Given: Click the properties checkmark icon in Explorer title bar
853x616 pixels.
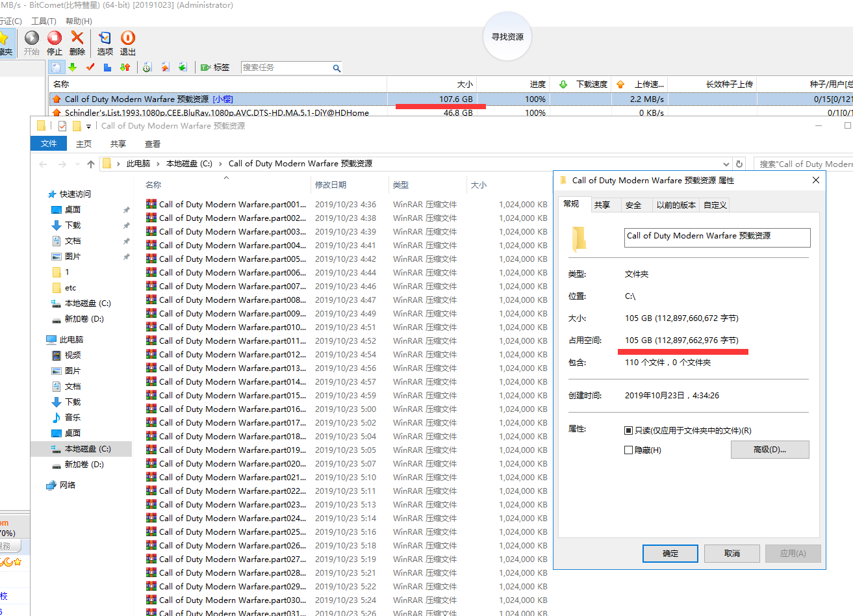Looking at the screenshot, I should [x=62, y=126].
